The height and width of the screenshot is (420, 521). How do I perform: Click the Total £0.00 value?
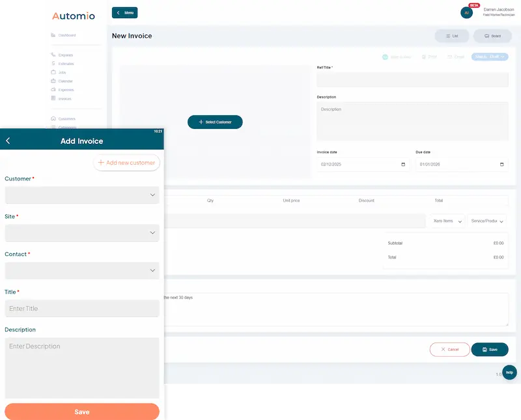(x=498, y=257)
